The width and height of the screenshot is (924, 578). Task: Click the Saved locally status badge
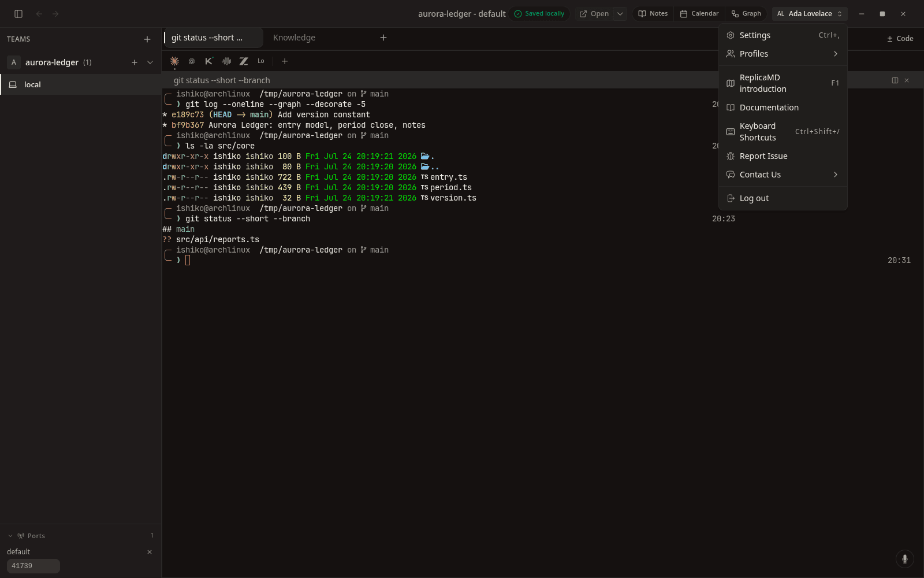click(x=539, y=14)
